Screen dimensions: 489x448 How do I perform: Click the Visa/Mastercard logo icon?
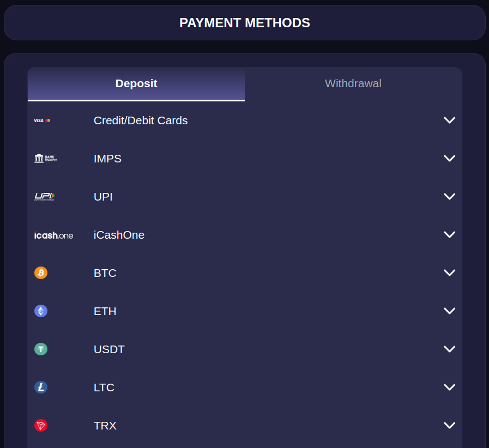[42, 120]
